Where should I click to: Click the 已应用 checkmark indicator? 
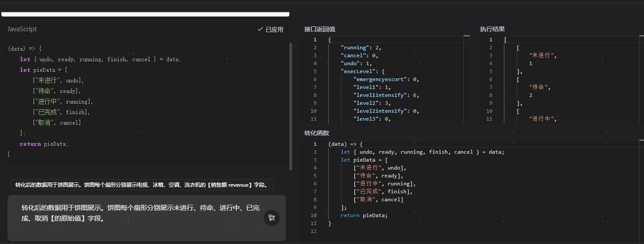pos(270,29)
